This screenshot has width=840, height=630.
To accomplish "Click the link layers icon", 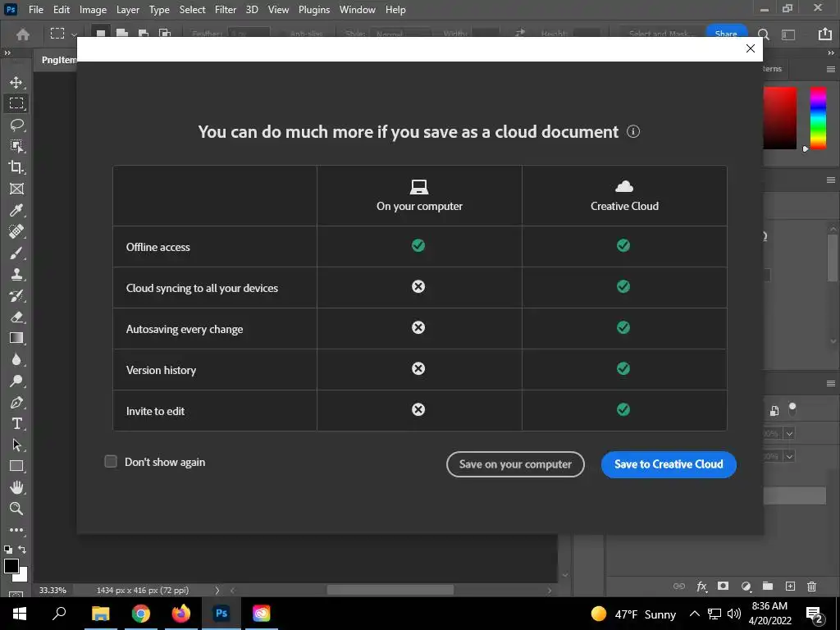I will [678, 586].
